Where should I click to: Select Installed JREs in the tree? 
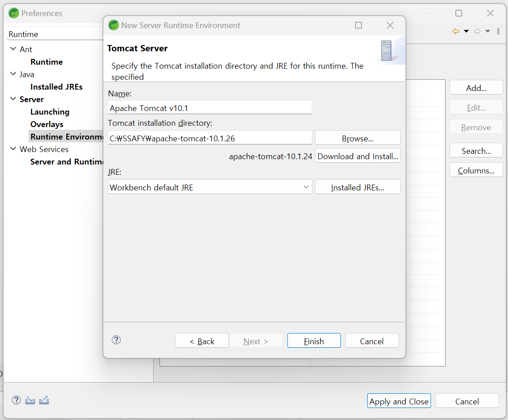click(57, 87)
